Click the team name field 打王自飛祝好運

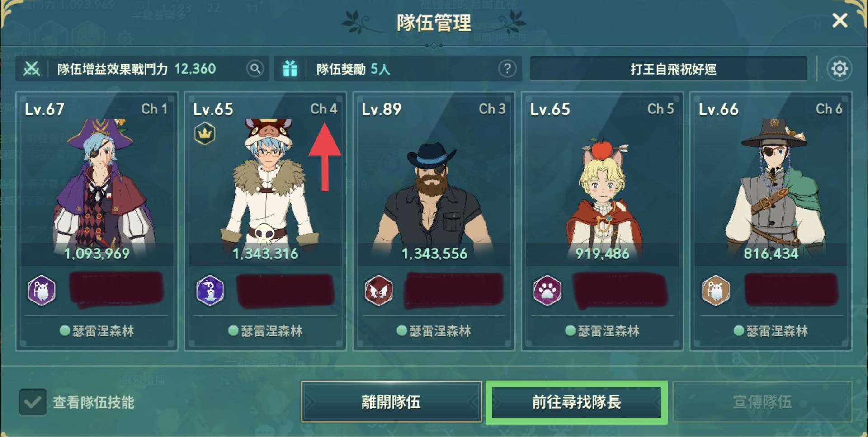pos(668,69)
